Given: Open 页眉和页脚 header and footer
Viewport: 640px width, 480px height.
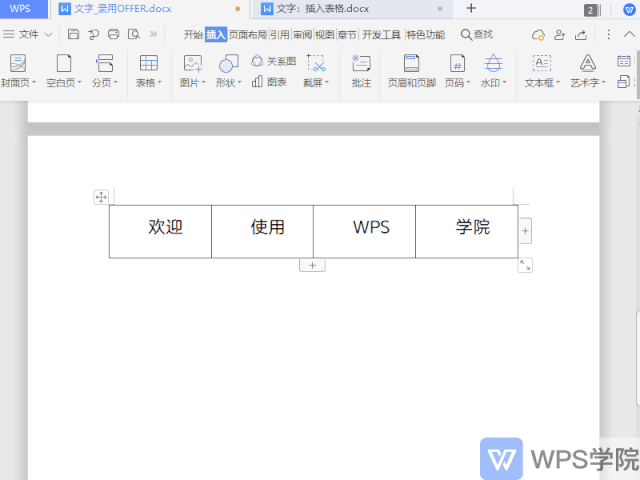Looking at the screenshot, I should pyautogui.click(x=411, y=71).
